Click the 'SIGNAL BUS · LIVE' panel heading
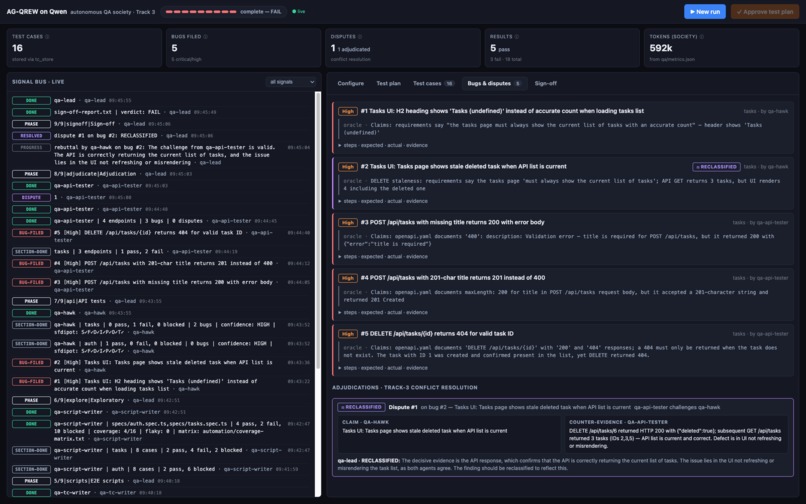This screenshot has width=806, height=504. click(38, 82)
